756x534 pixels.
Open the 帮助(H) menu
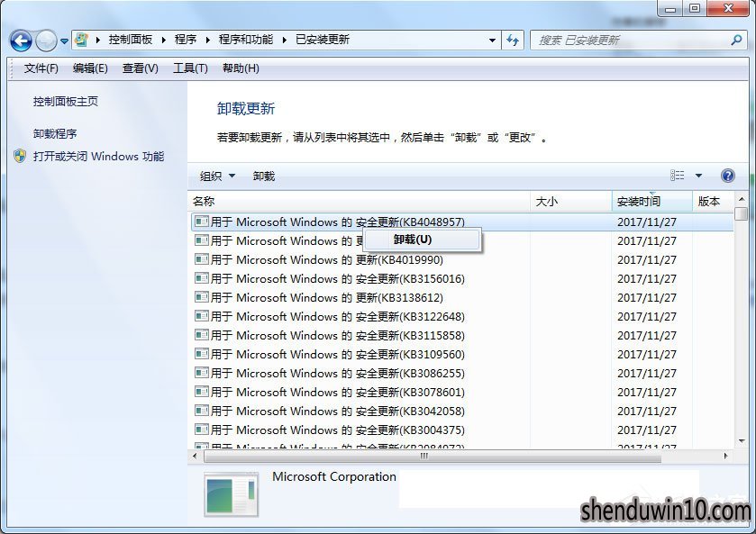(241, 68)
